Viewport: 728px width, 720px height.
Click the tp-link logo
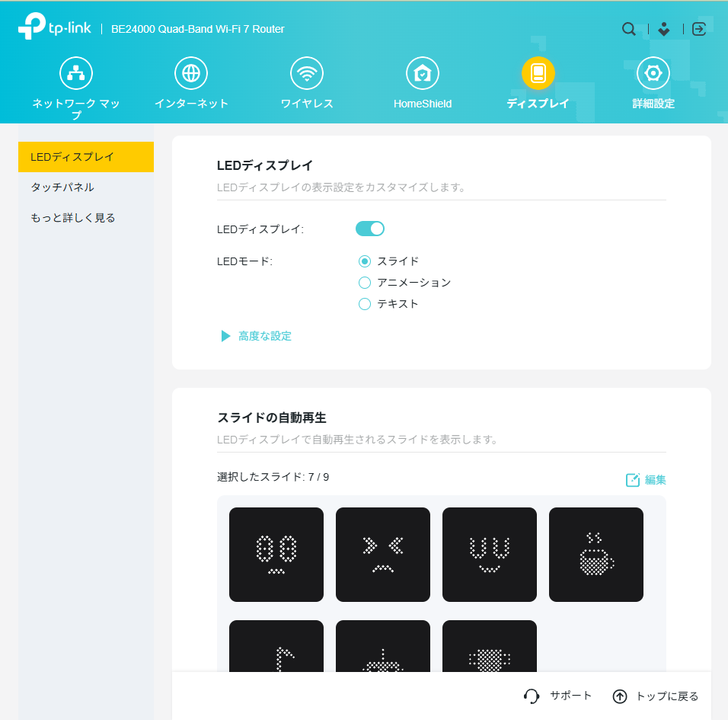(x=54, y=27)
